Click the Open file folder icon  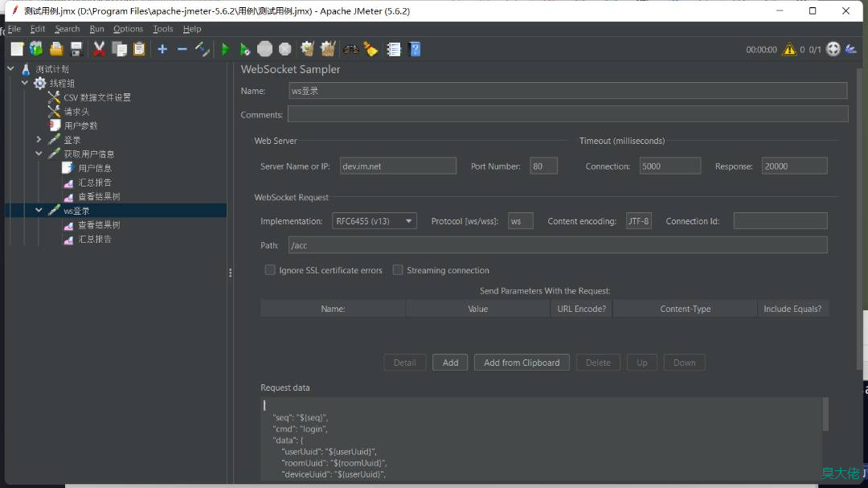tap(56, 49)
